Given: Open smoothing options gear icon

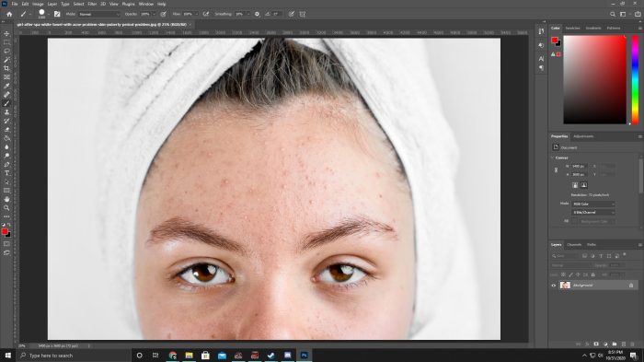Looking at the screenshot, I should coord(257,14).
